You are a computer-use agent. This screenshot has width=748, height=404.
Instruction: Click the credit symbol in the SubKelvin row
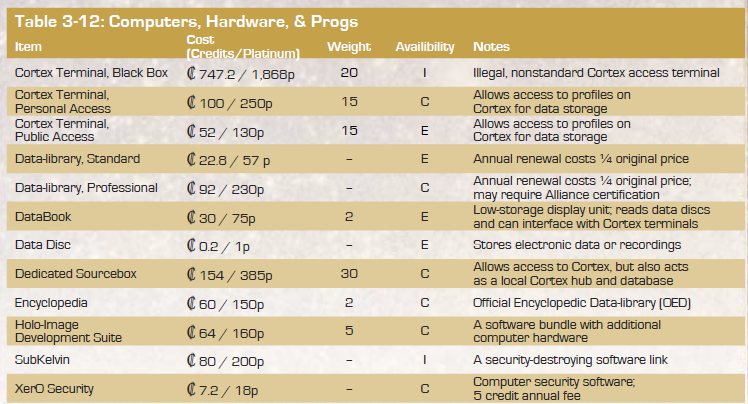pos(191,360)
